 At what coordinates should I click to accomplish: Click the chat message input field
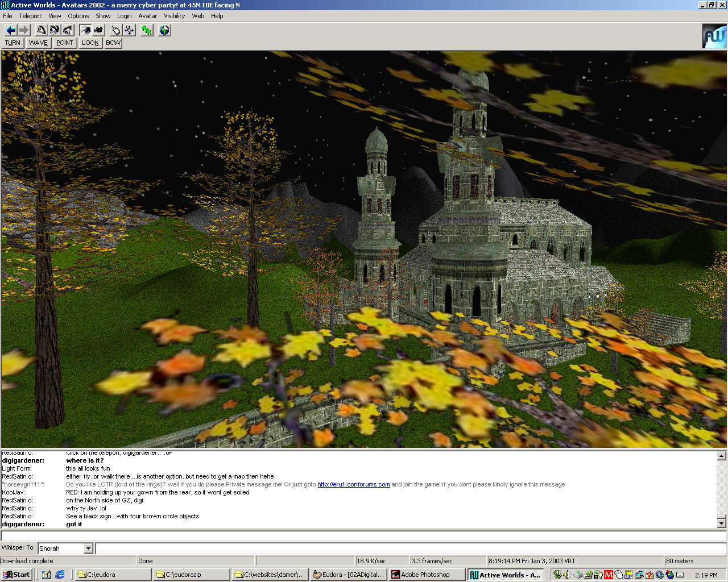(409, 548)
